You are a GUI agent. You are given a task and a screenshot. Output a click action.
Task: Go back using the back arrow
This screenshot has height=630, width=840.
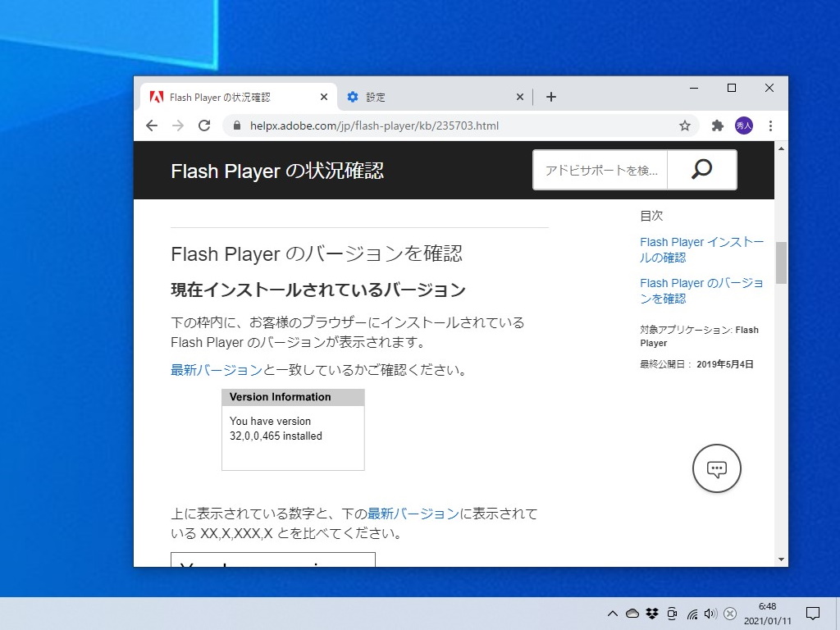152,126
